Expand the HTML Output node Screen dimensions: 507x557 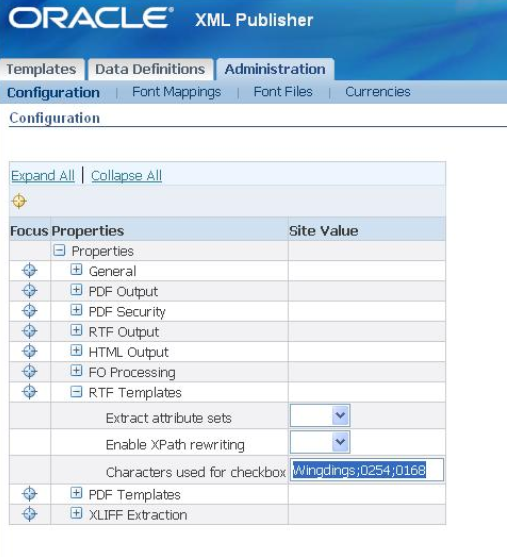pos(76,351)
